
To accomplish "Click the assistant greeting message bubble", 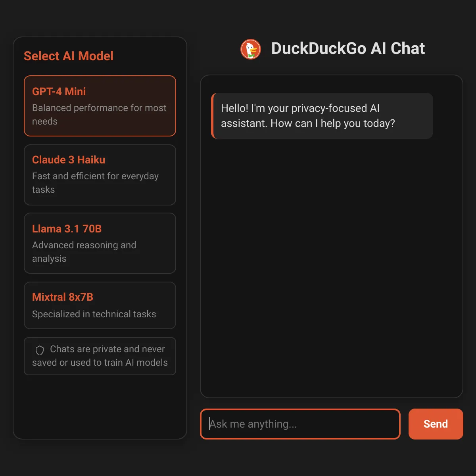I will point(322,116).
